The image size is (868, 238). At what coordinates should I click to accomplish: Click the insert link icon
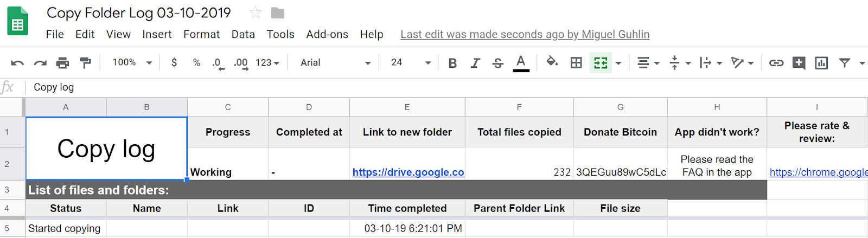776,63
